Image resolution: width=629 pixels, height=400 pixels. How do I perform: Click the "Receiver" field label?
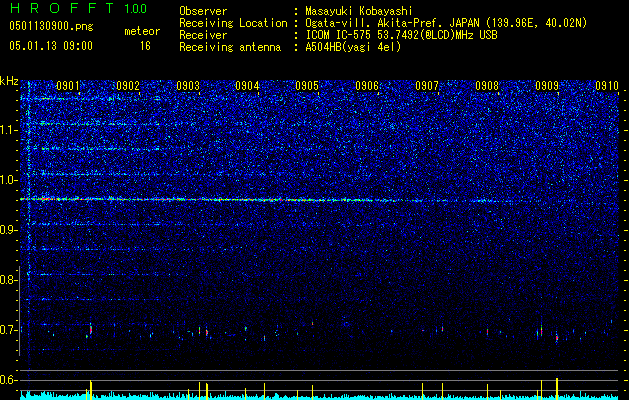[x=203, y=35]
